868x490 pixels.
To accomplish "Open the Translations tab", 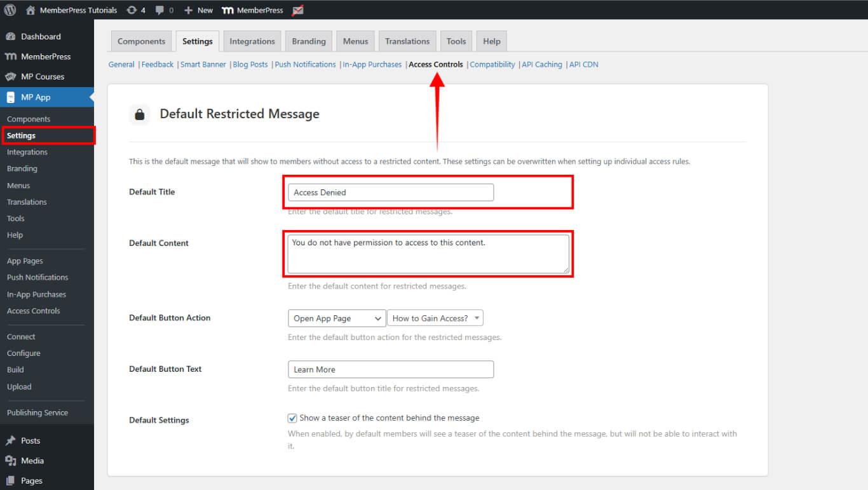I will tap(407, 41).
